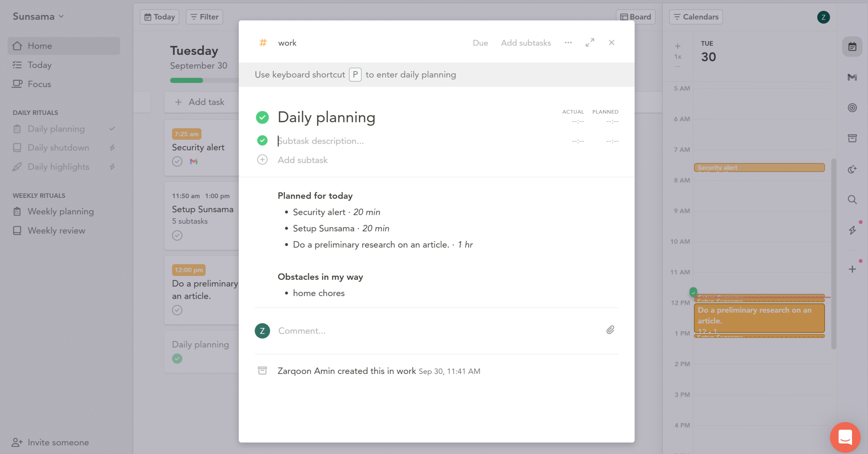The height and width of the screenshot is (454, 868).
Task: Mark Security alert task complete
Action: [x=177, y=161]
